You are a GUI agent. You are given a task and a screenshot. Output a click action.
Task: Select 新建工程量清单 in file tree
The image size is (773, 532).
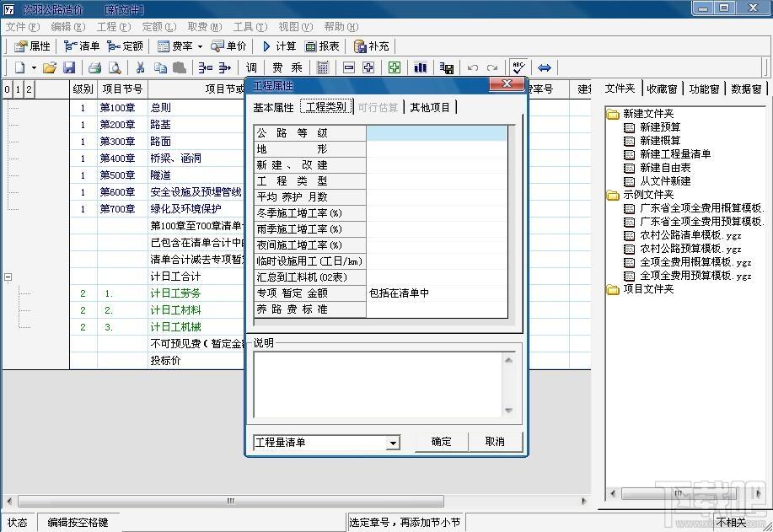(x=675, y=154)
